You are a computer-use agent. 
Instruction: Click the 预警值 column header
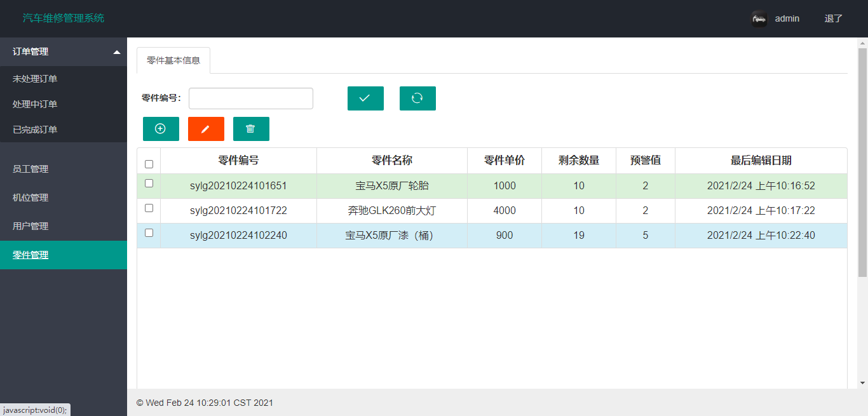click(646, 161)
